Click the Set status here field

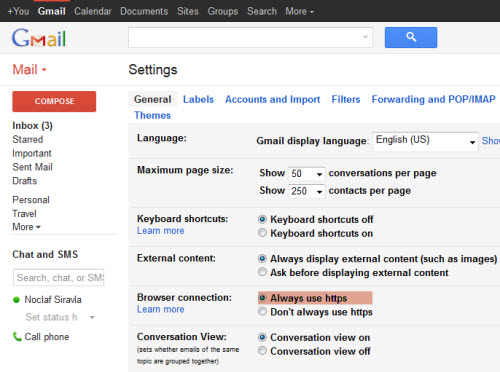coord(51,317)
